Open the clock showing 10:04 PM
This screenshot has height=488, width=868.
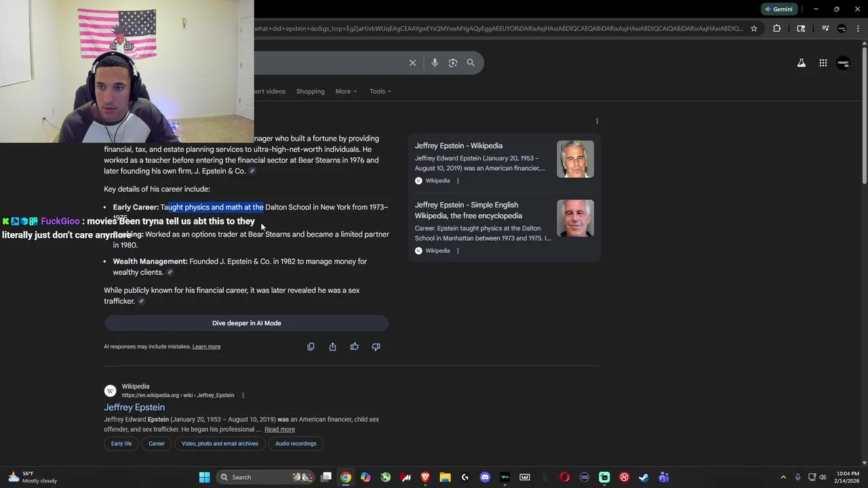[847, 477]
